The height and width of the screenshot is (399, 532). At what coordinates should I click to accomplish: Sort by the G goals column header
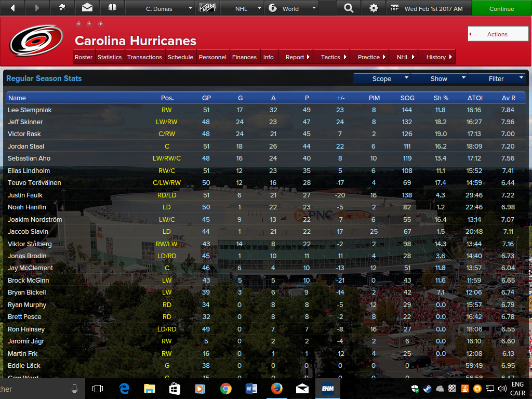[x=240, y=98]
